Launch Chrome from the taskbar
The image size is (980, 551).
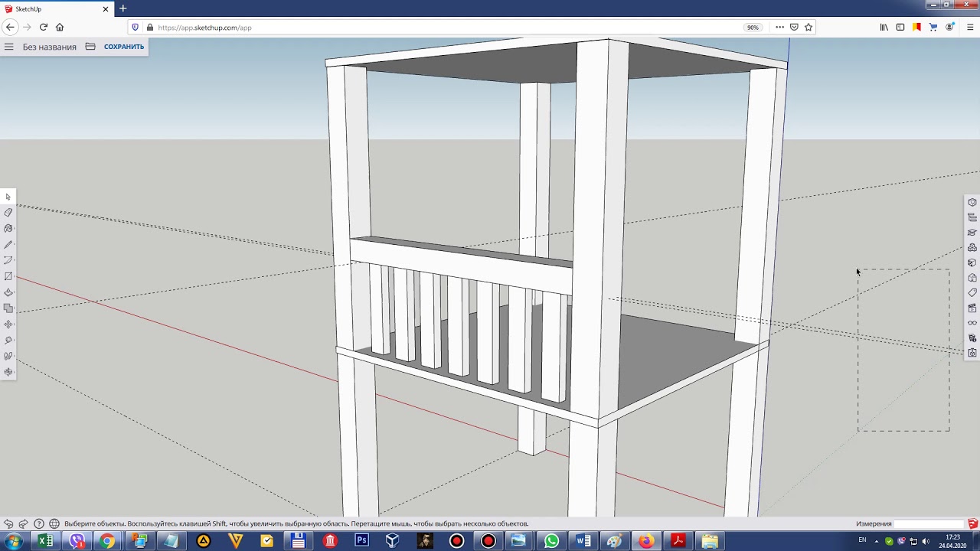pyautogui.click(x=108, y=541)
